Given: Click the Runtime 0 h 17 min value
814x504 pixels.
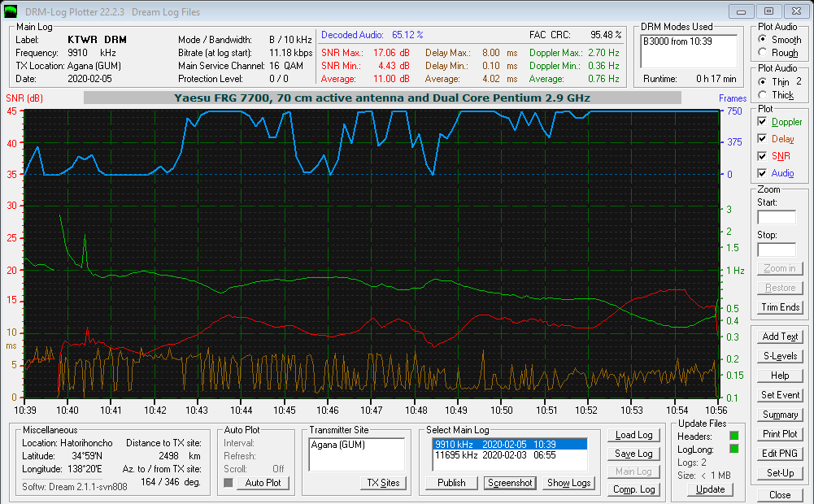Looking at the screenshot, I should tap(716, 79).
